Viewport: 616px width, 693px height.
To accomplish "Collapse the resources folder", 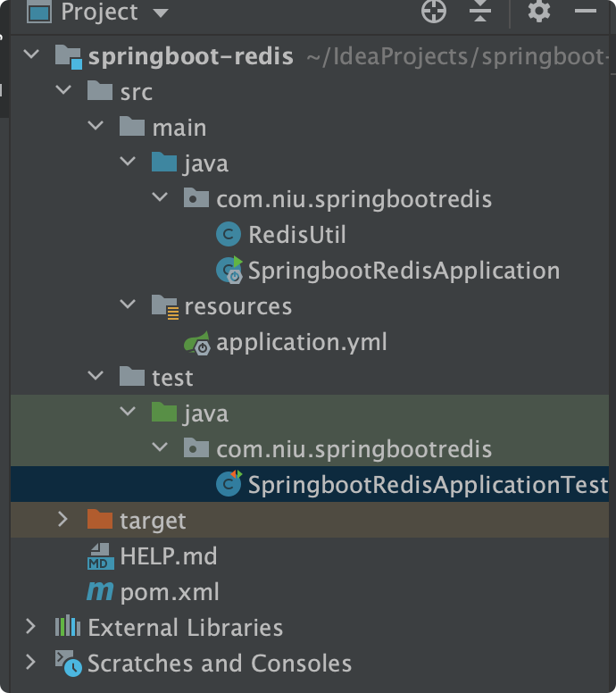I will (x=128, y=305).
